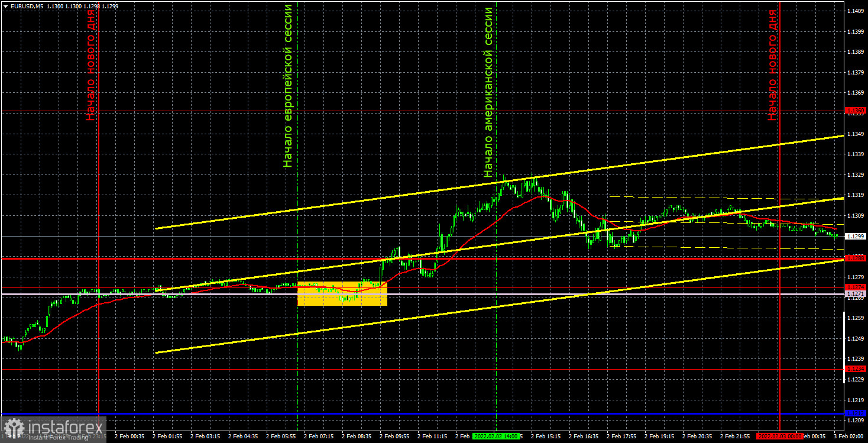
Task: Click the 1.1319 price axis label
Action: [855, 195]
